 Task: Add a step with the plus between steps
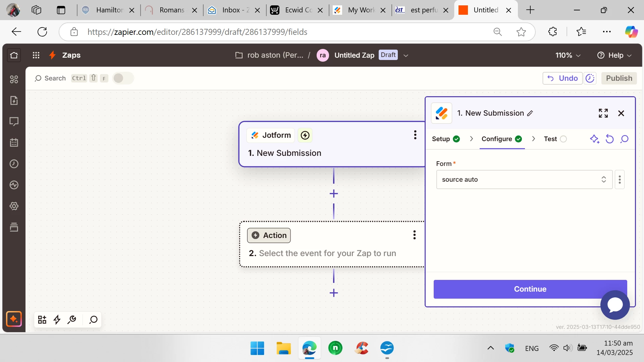click(x=334, y=194)
